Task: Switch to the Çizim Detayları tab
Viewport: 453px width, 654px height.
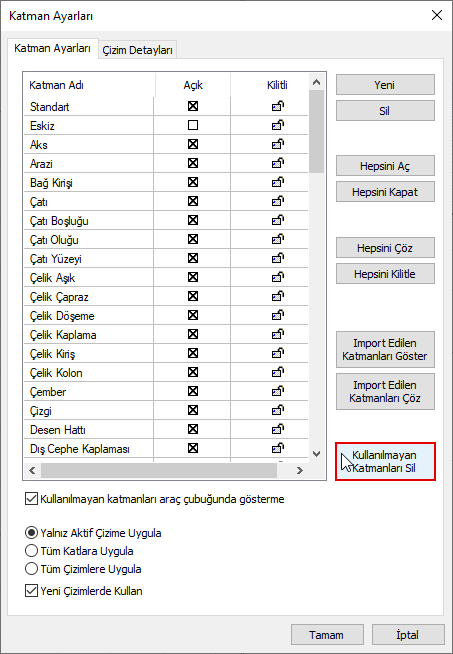Action: [137, 50]
